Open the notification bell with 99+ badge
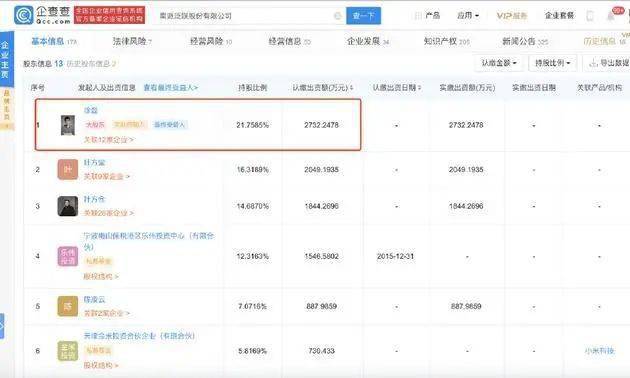Viewport: 630px width, 378px height. coord(611,16)
